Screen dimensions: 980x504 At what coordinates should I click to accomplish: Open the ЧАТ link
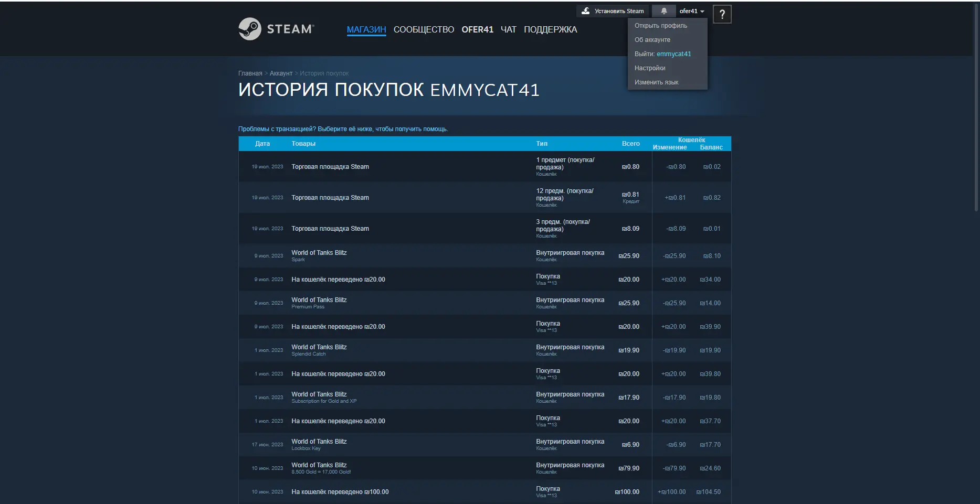(508, 29)
